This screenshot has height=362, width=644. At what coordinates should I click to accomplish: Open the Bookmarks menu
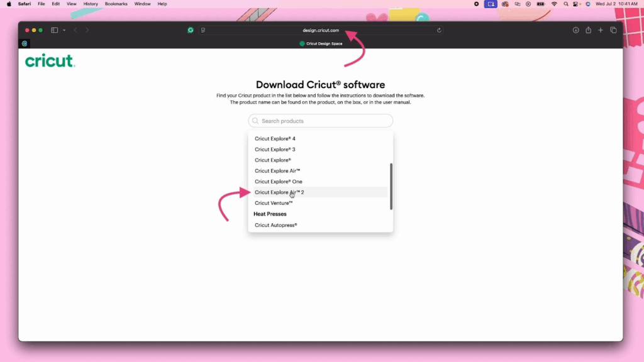(x=116, y=4)
